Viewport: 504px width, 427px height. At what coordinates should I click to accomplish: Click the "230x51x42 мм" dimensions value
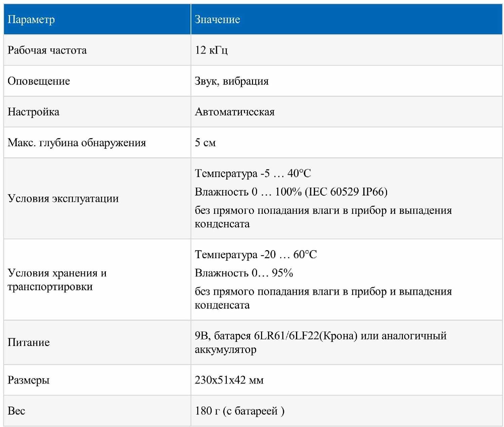tap(229, 380)
